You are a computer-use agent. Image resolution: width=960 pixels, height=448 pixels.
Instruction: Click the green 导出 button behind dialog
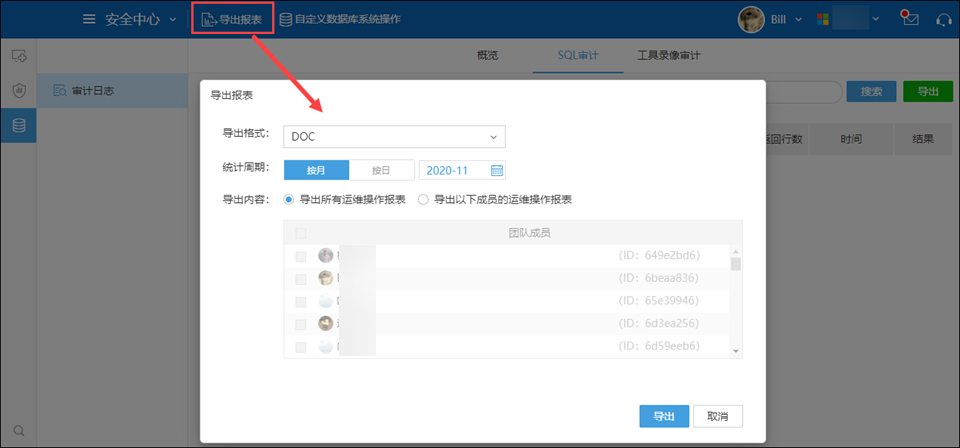pos(928,91)
